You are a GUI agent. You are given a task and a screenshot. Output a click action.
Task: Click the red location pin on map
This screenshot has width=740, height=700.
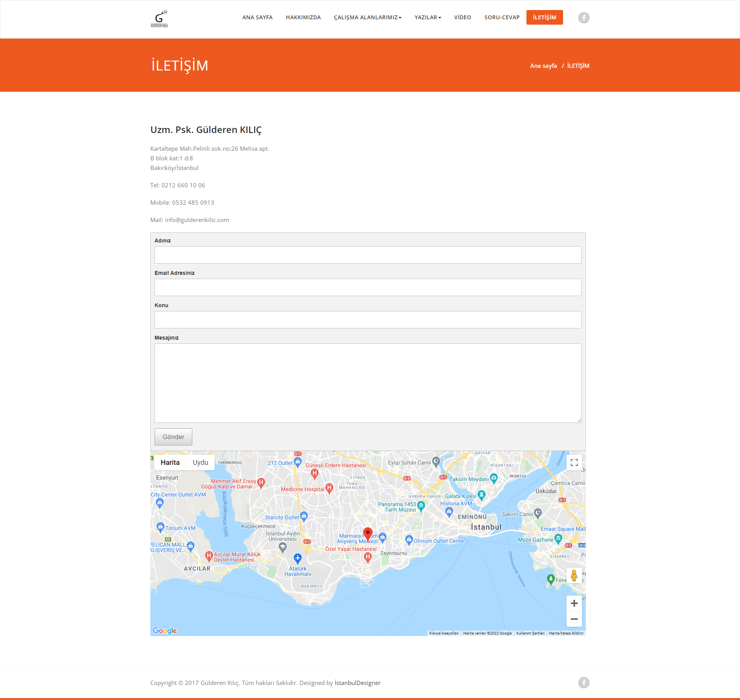[368, 534]
